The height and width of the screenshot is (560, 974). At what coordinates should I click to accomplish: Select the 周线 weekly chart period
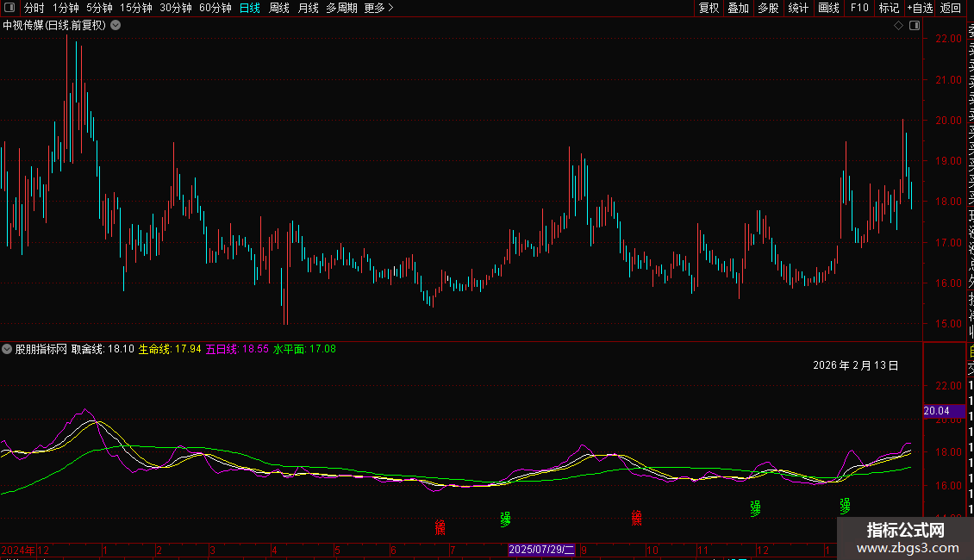tap(279, 8)
